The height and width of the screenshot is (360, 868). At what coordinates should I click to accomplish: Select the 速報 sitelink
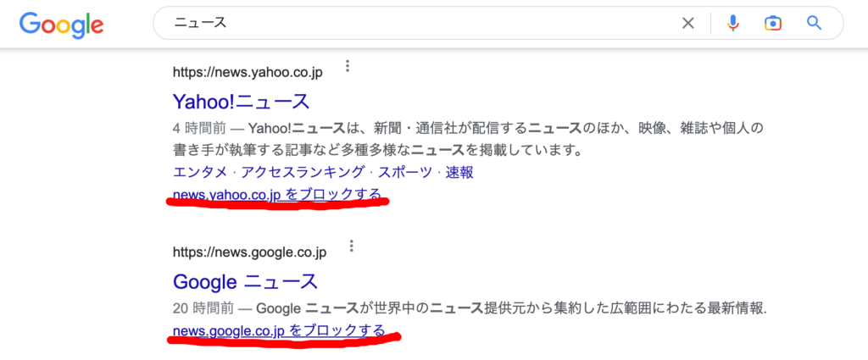459,173
